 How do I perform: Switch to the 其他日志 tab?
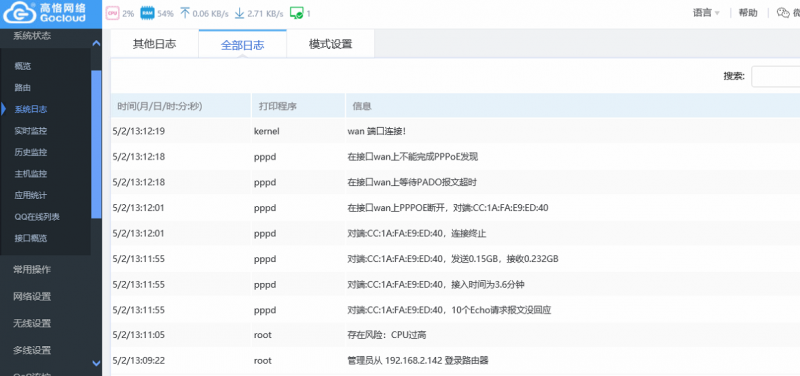(155, 44)
